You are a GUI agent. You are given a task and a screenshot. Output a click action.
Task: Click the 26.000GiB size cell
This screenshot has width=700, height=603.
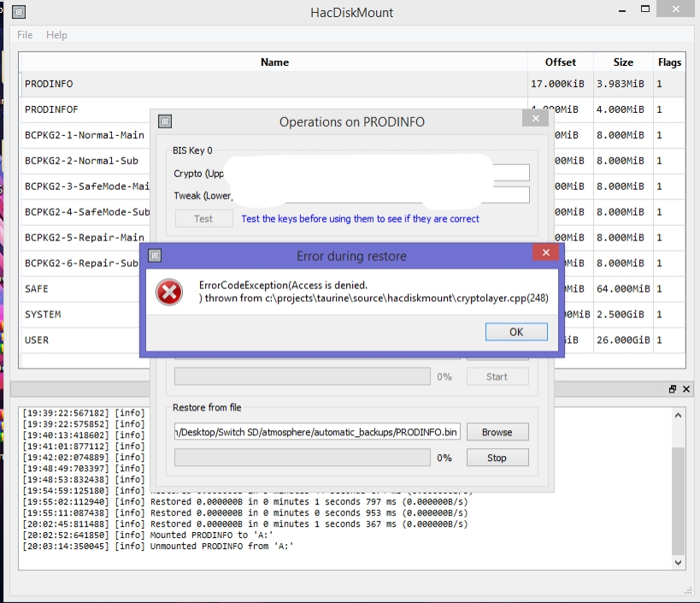pos(623,340)
